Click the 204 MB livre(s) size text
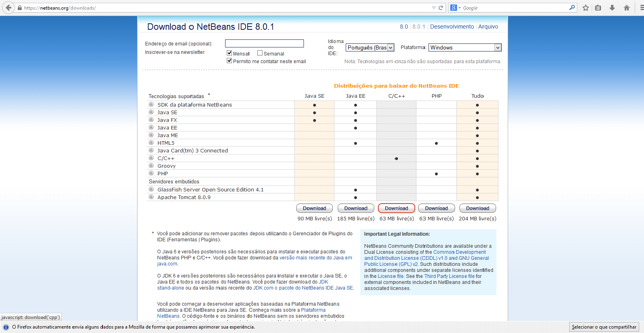644x333 pixels. click(x=478, y=218)
